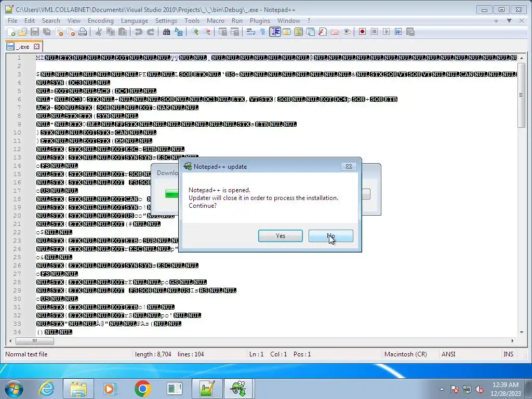Click Macintosh (CR) status bar entry
The width and height of the screenshot is (532, 399).
[x=405, y=354]
